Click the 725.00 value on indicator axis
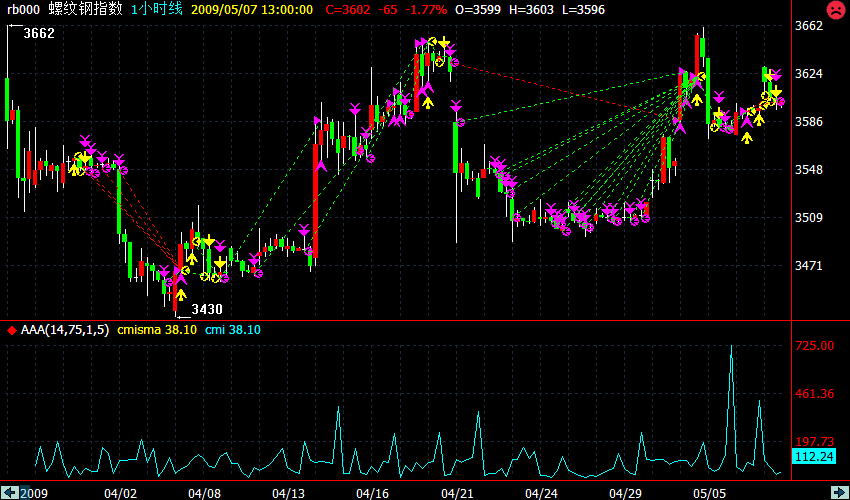This screenshot has height=500, width=850. click(x=814, y=346)
